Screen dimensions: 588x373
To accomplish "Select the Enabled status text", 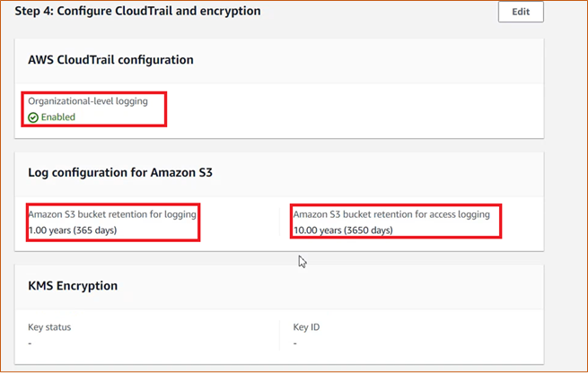I will point(58,117).
